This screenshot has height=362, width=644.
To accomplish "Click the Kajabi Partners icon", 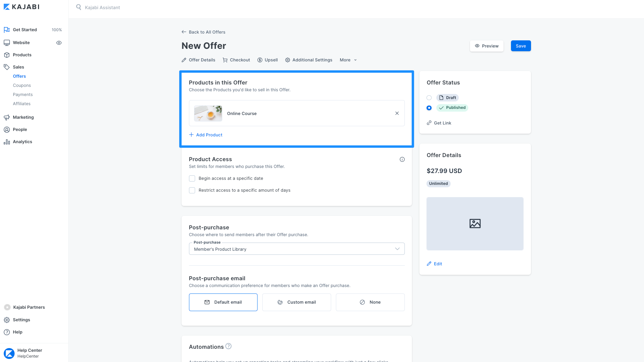I will click(7, 307).
